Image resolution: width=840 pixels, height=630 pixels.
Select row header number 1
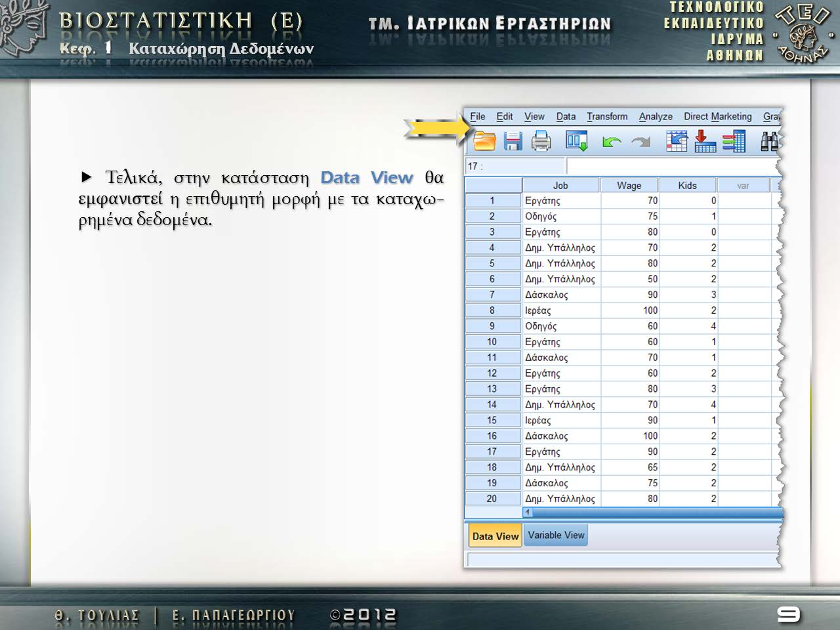492,201
